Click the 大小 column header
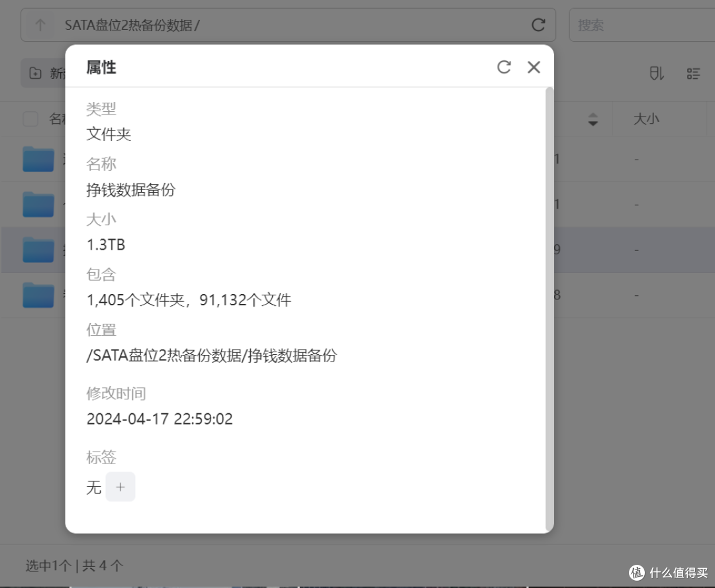715x588 pixels. pos(646,119)
